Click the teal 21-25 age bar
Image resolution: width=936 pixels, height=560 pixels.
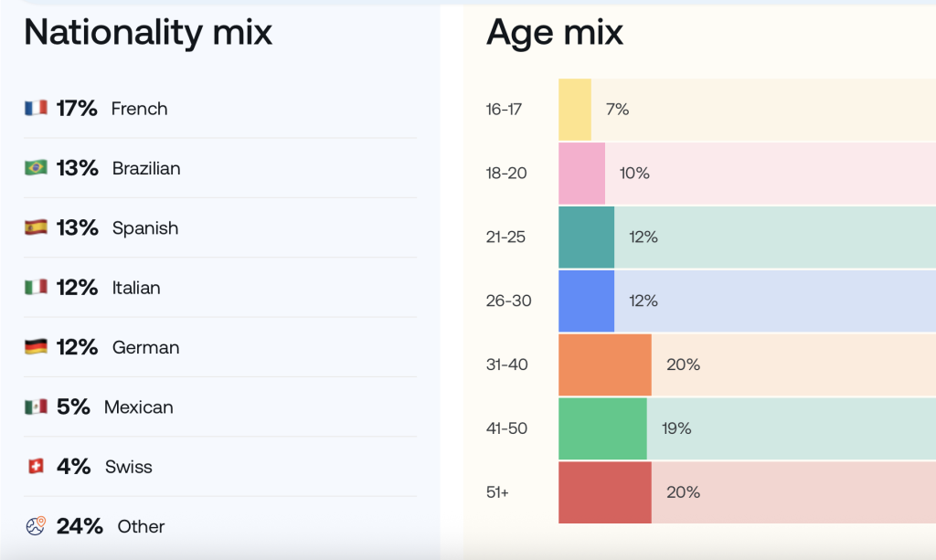[x=586, y=237]
